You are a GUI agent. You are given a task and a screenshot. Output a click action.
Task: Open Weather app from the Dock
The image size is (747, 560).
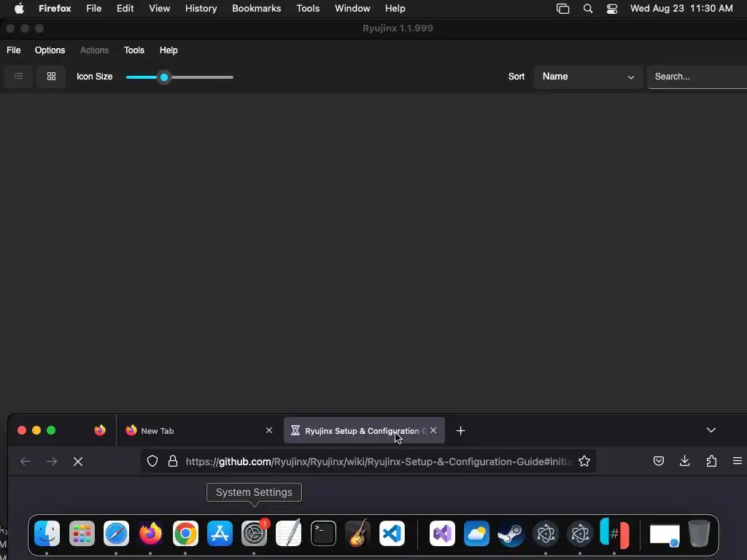[x=476, y=533]
